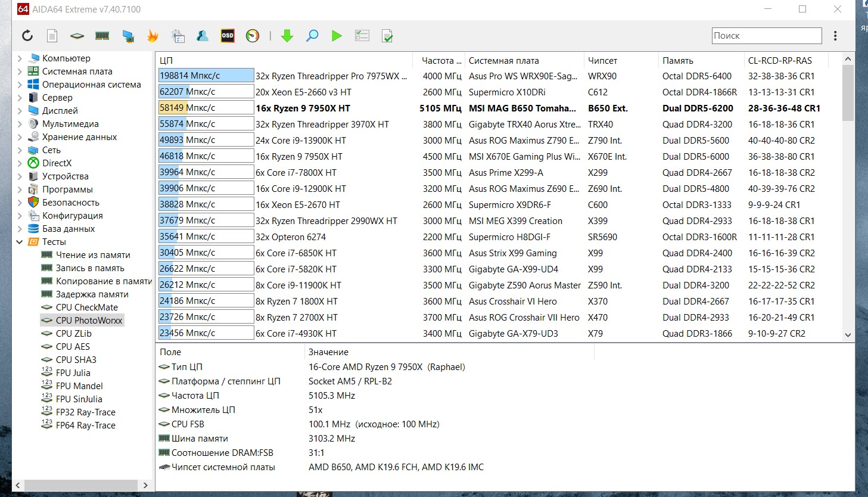Open the FPU Mandel benchmark
Viewport: 868px width, 497px height.
[79, 386]
